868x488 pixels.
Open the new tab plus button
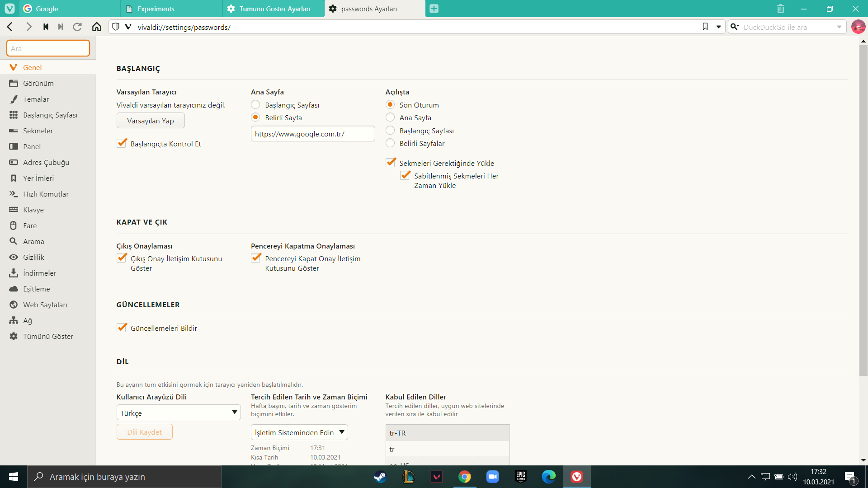(434, 9)
